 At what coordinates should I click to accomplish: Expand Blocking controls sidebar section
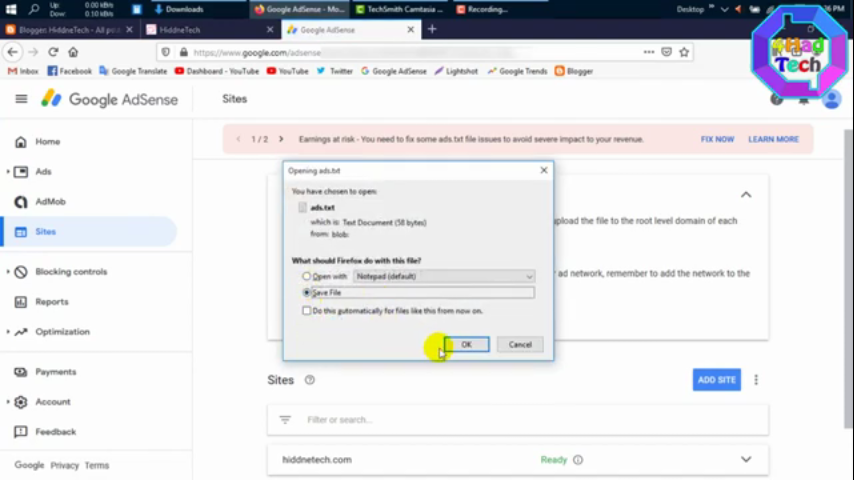(x=8, y=271)
